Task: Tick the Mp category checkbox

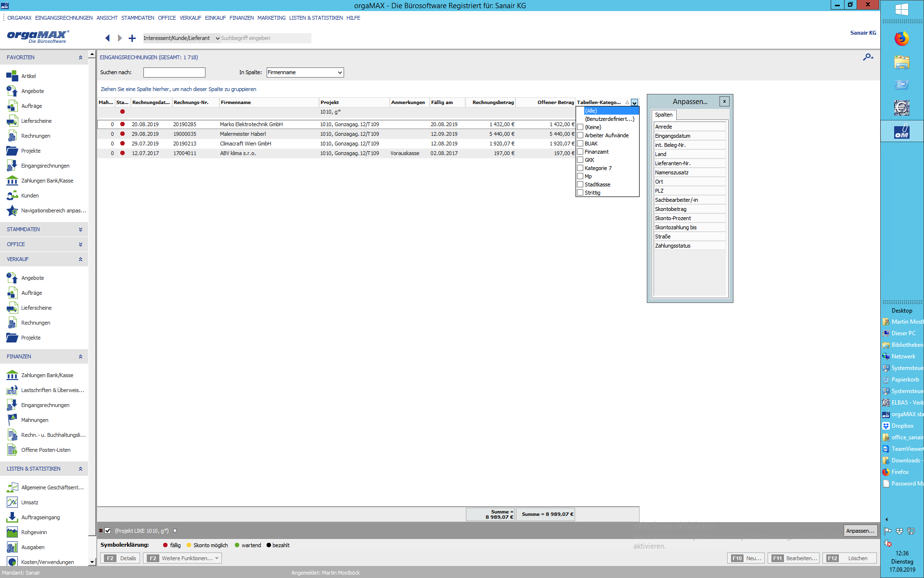Action: click(x=580, y=176)
